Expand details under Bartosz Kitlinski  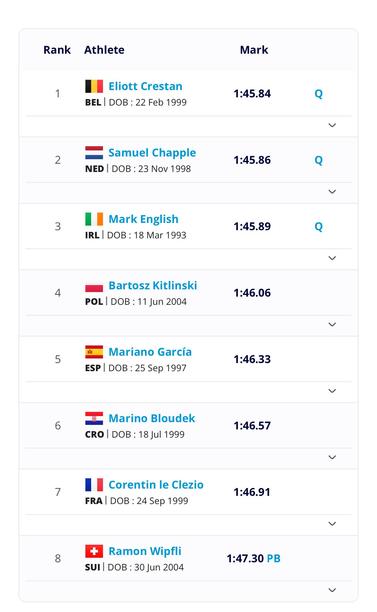[x=332, y=324]
